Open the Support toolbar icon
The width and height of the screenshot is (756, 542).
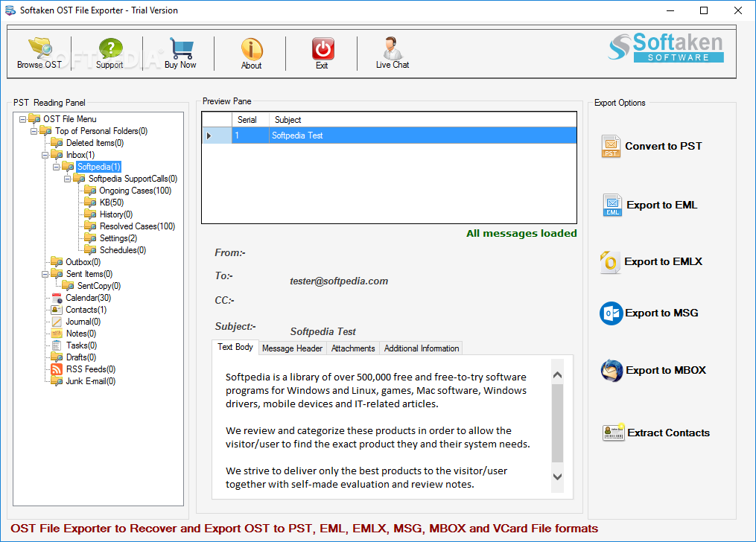coord(110,48)
